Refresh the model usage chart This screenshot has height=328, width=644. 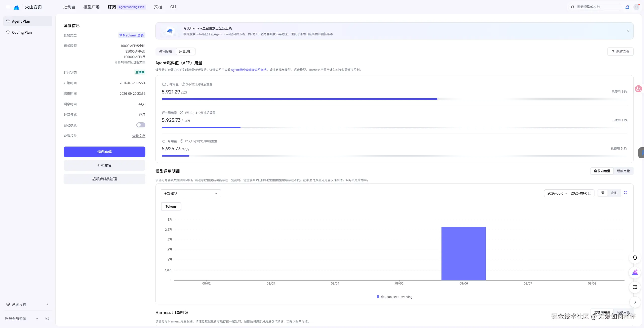[x=625, y=193]
